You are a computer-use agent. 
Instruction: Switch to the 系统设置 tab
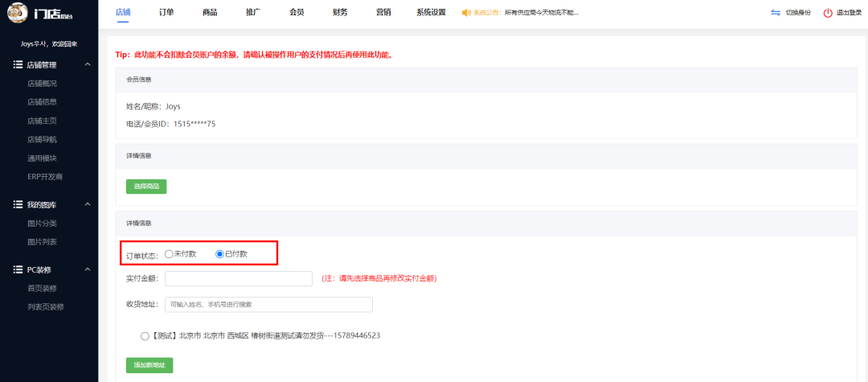431,13
